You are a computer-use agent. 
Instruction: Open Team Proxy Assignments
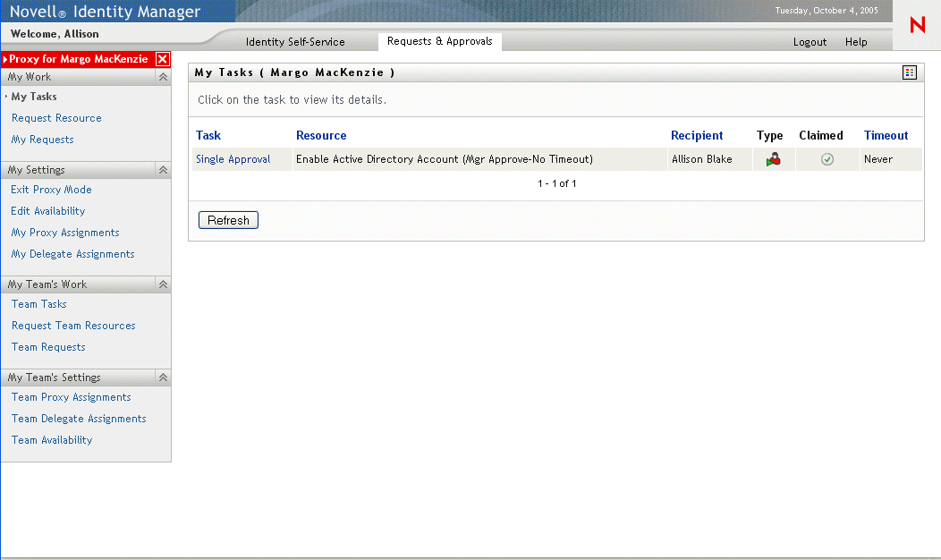pyautogui.click(x=71, y=397)
